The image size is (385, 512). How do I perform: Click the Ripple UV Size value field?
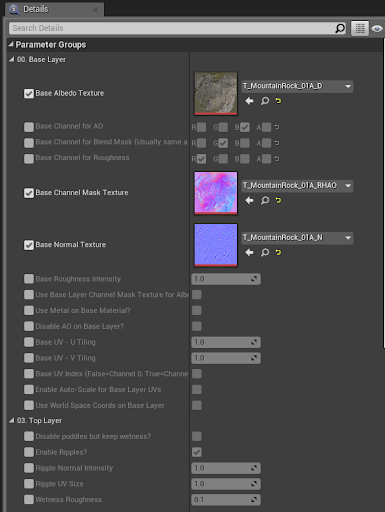(226, 484)
